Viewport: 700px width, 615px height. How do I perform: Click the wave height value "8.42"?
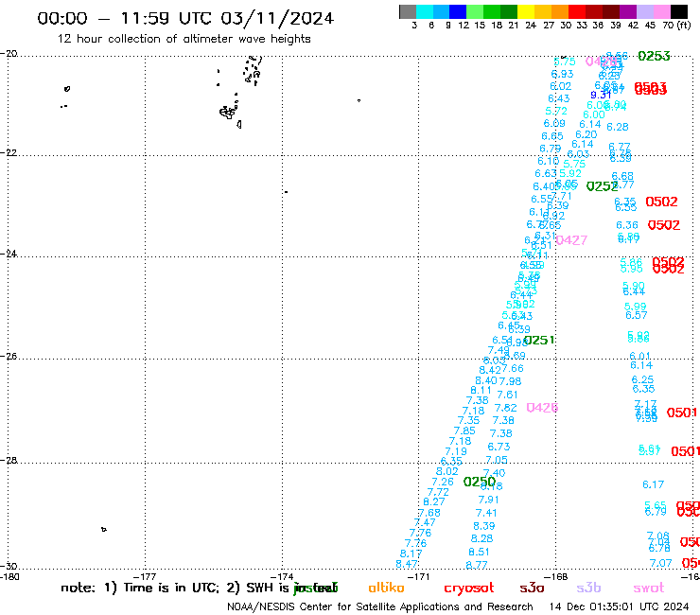pyautogui.click(x=490, y=370)
